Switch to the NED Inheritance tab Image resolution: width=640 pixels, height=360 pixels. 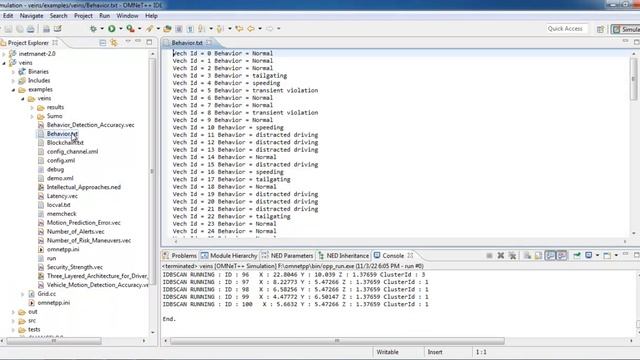343,256
